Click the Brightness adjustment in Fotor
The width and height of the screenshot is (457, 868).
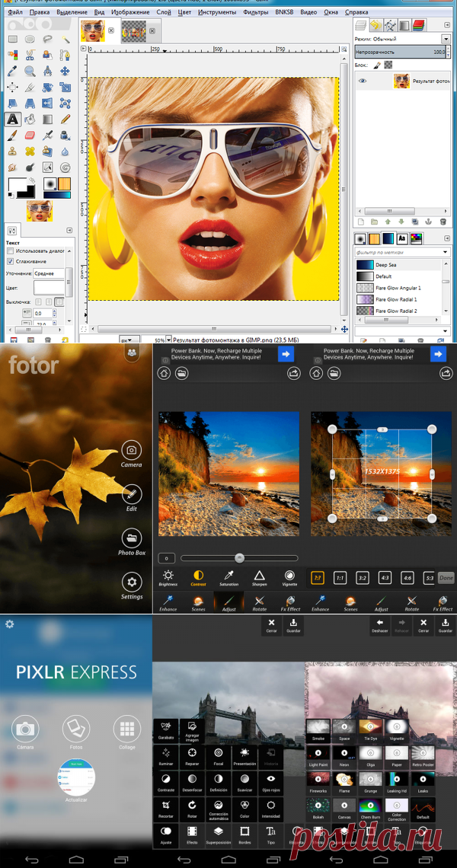[x=168, y=578]
